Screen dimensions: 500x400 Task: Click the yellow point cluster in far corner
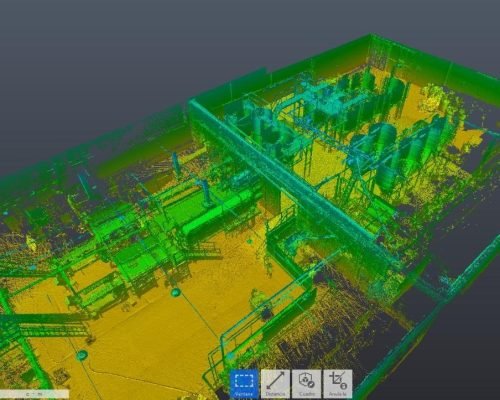point(433,98)
